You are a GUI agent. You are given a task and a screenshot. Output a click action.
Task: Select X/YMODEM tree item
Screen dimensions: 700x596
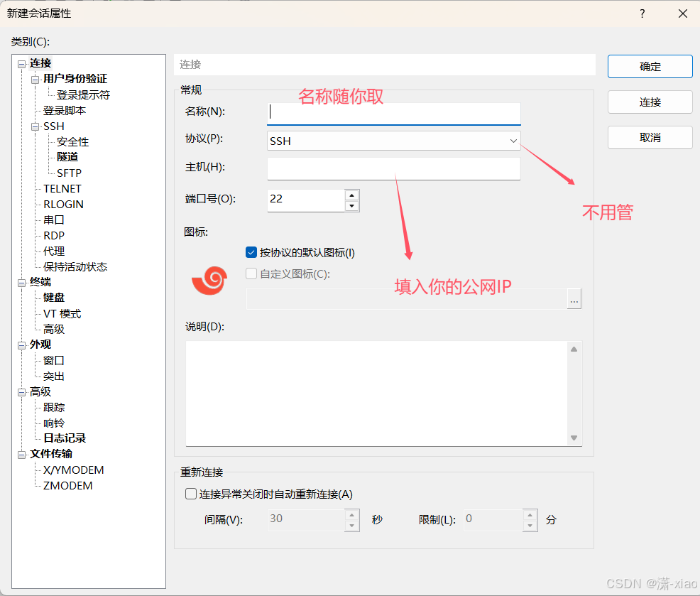coord(73,470)
